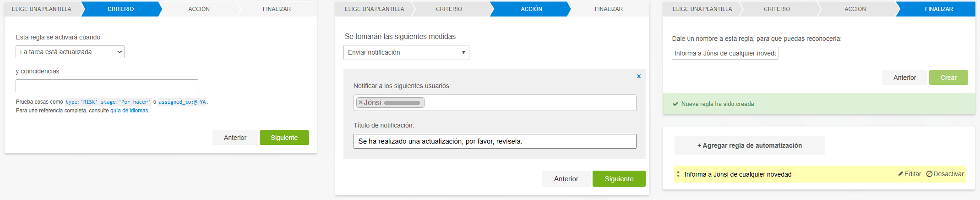Click the Editar pencil icon
This screenshot has height=200, width=980.
click(x=900, y=174)
